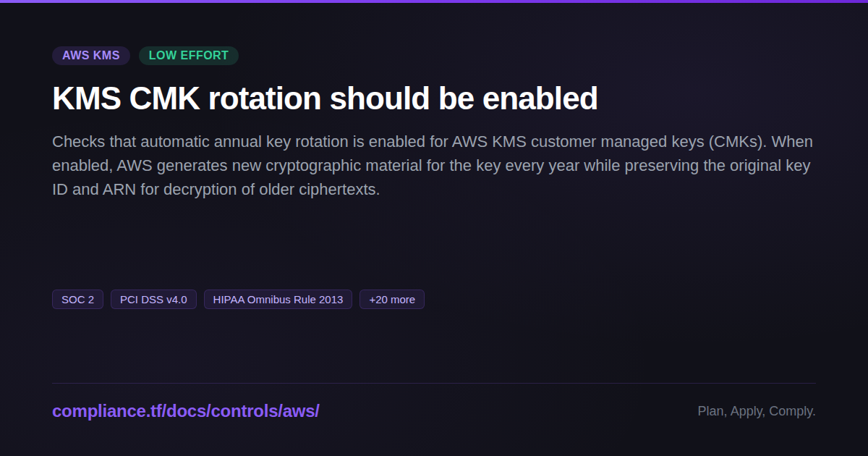Click the title KMS CMK rotation should be enabled
Screen dimensions: 868x456
click(x=325, y=98)
